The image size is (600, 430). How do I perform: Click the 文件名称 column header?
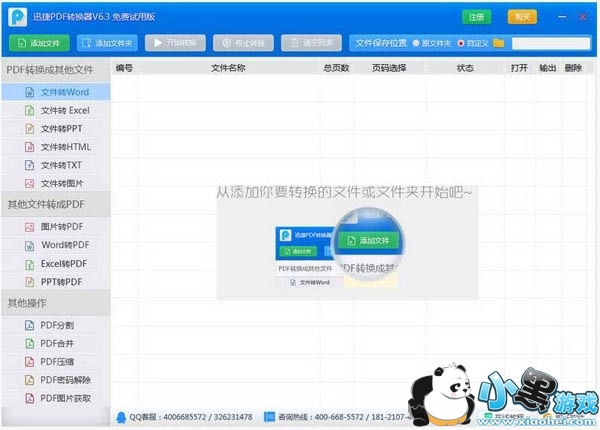228,68
